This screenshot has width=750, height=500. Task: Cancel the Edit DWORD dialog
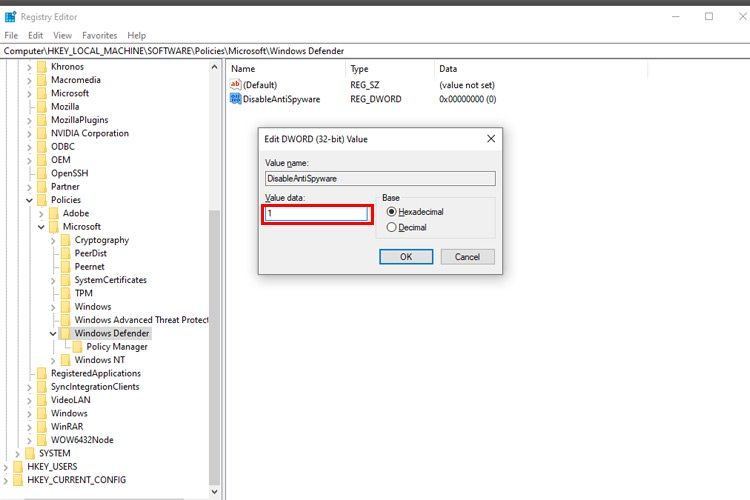point(467,257)
